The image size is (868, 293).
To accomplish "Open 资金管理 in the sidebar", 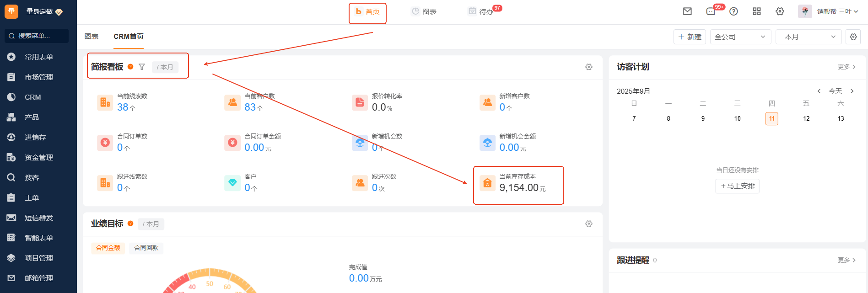I will [x=38, y=157].
